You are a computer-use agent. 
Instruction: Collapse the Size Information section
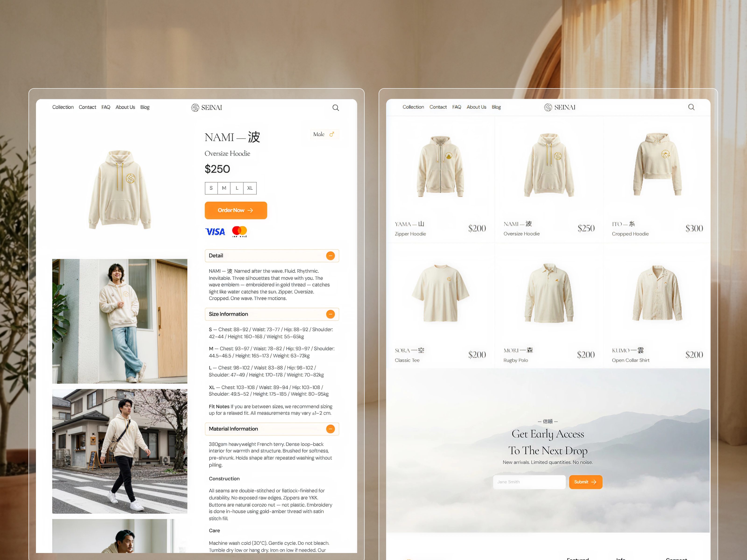pyautogui.click(x=330, y=314)
